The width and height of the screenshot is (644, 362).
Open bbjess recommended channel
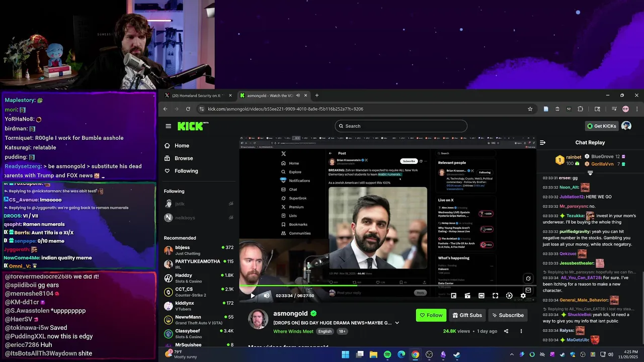198,250
